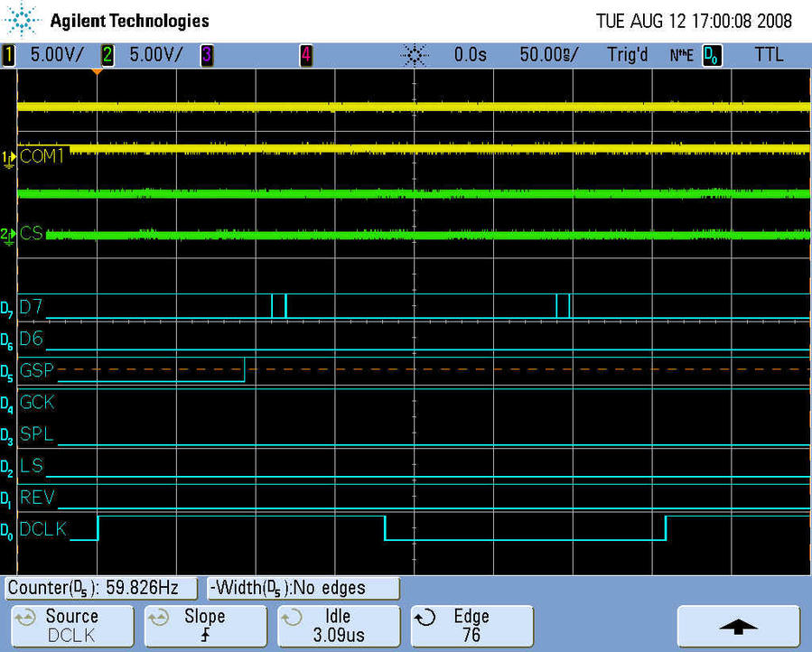The height and width of the screenshot is (652, 812).
Task: Toggle the Slope edge softkey
Action: pyautogui.click(x=205, y=625)
